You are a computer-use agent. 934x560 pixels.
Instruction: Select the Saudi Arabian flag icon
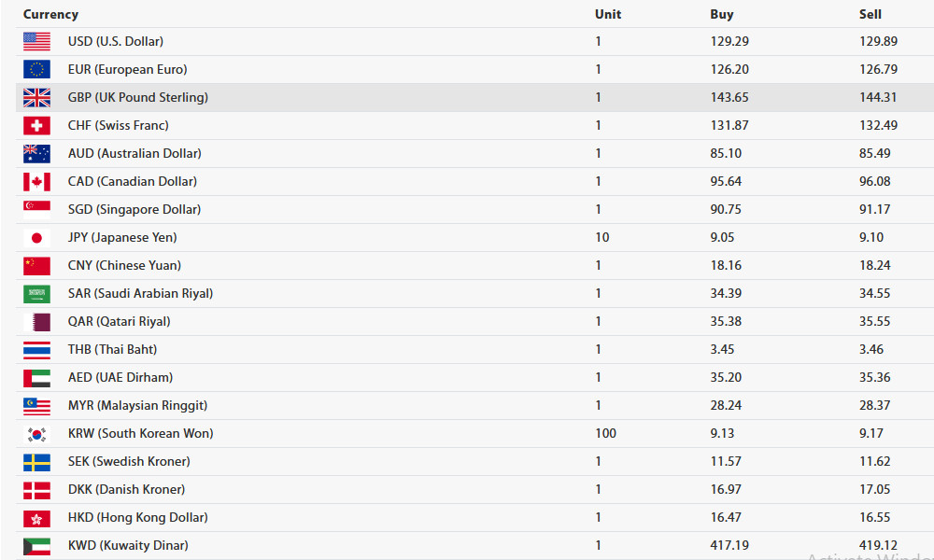pos(36,293)
